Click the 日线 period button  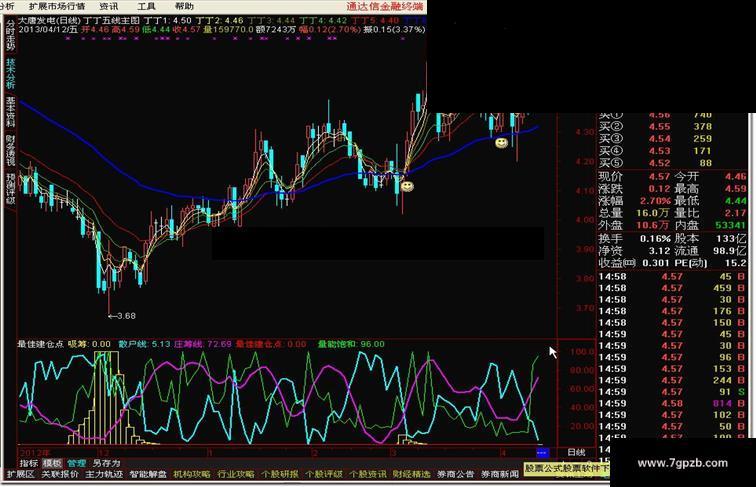coord(576,452)
